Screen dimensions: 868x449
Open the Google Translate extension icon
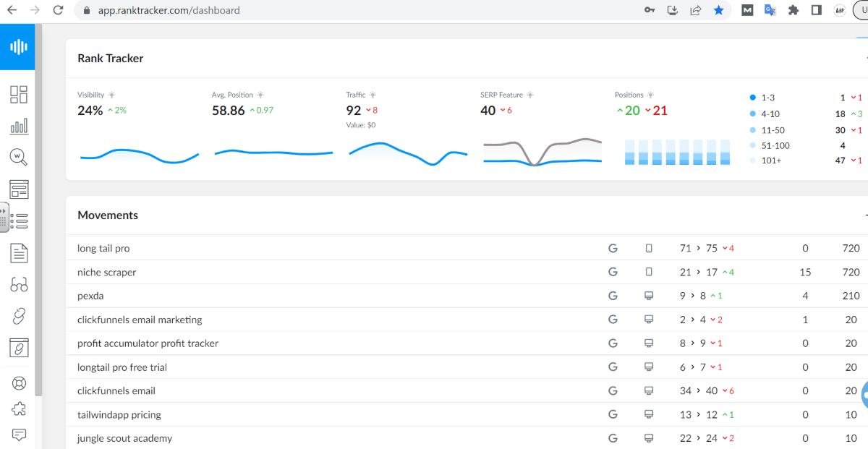[770, 10]
